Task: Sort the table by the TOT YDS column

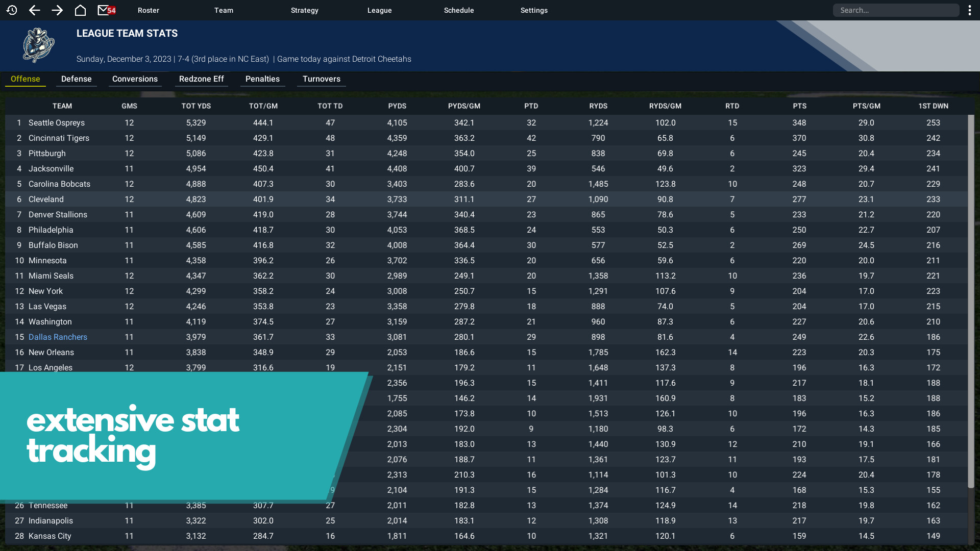Action: (196, 106)
